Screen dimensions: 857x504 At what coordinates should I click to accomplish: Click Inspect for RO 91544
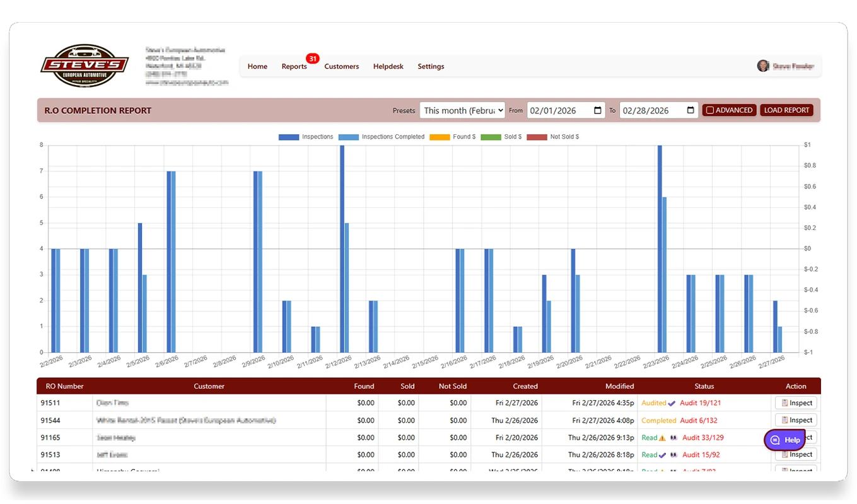[x=796, y=420]
